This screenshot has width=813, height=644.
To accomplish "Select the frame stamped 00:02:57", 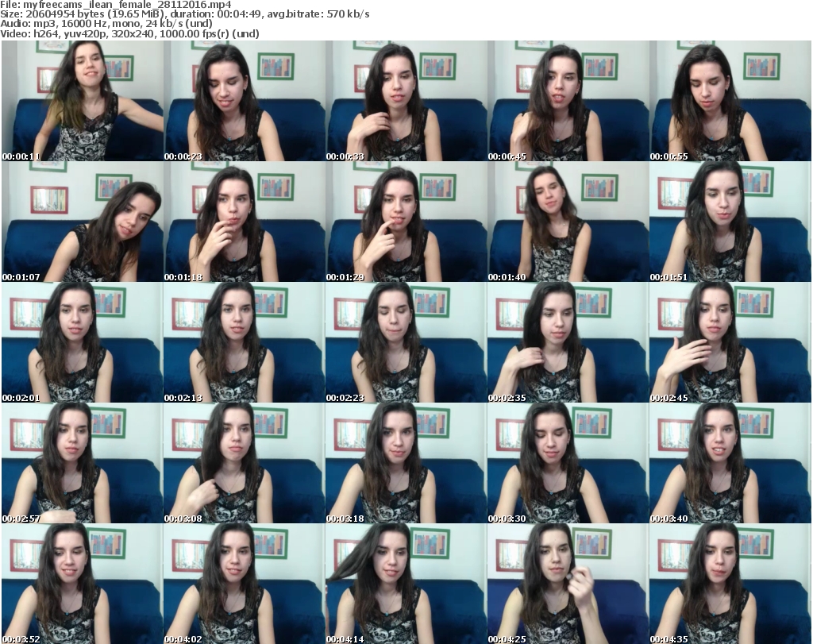I will [83, 463].
